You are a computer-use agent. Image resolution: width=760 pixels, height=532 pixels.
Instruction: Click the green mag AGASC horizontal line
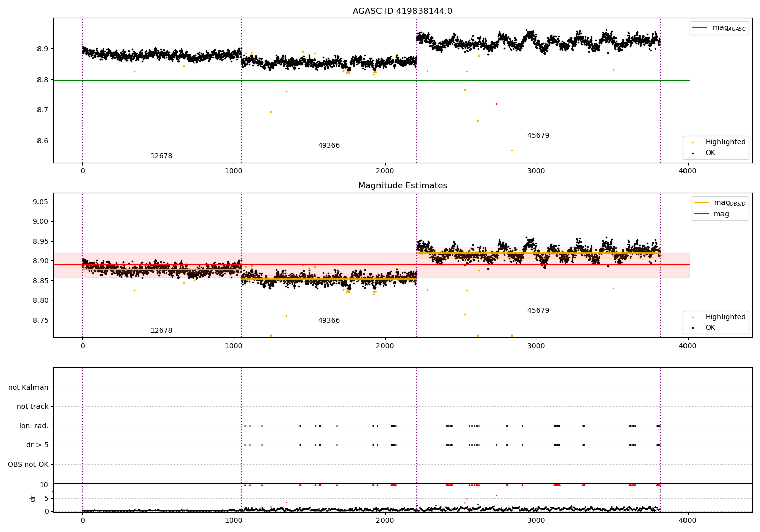tap(371, 80)
